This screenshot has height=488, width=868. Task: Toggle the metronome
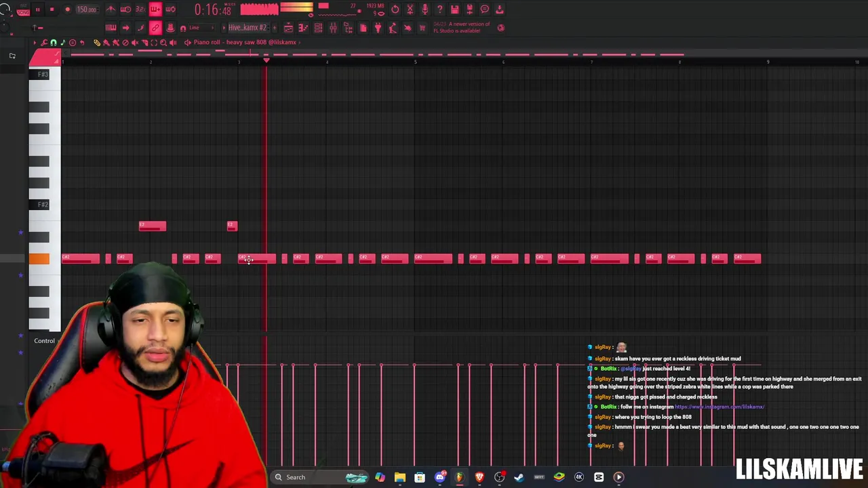click(111, 9)
